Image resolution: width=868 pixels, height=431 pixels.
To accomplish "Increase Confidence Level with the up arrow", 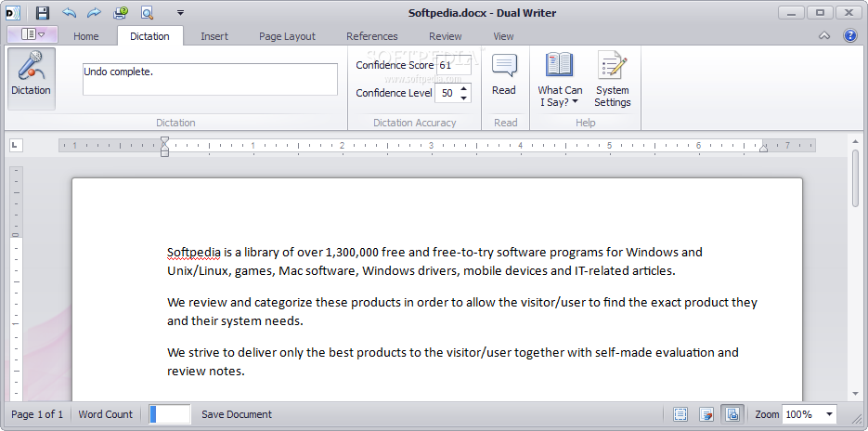I will (464, 88).
